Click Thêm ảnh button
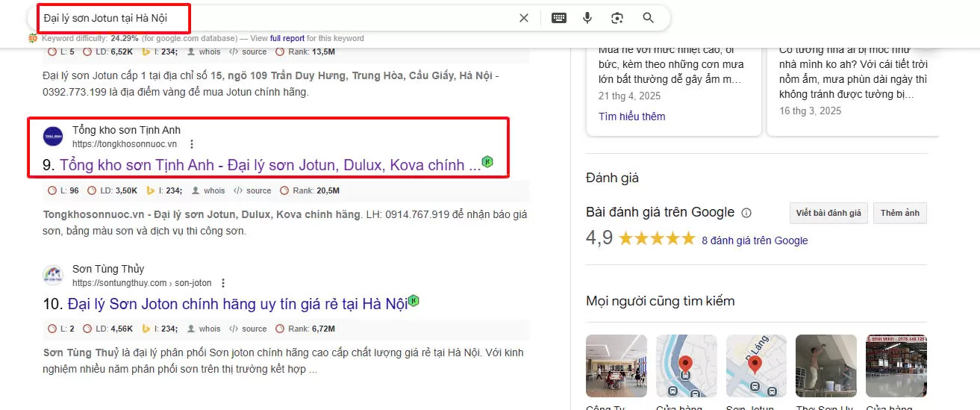Viewport: 980px width, 410px height. (900, 213)
